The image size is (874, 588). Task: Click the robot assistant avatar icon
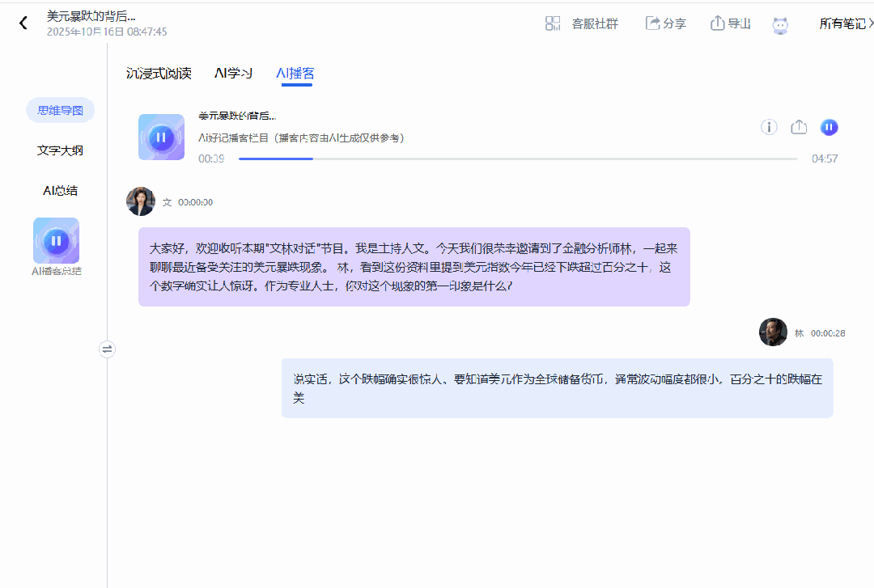tap(780, 24)
